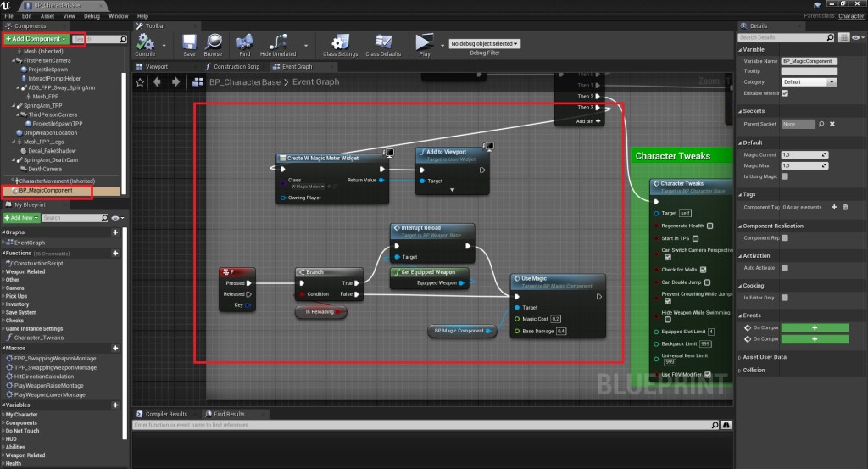Open Class Settings from the toolbar

click(x=341, y=43)
